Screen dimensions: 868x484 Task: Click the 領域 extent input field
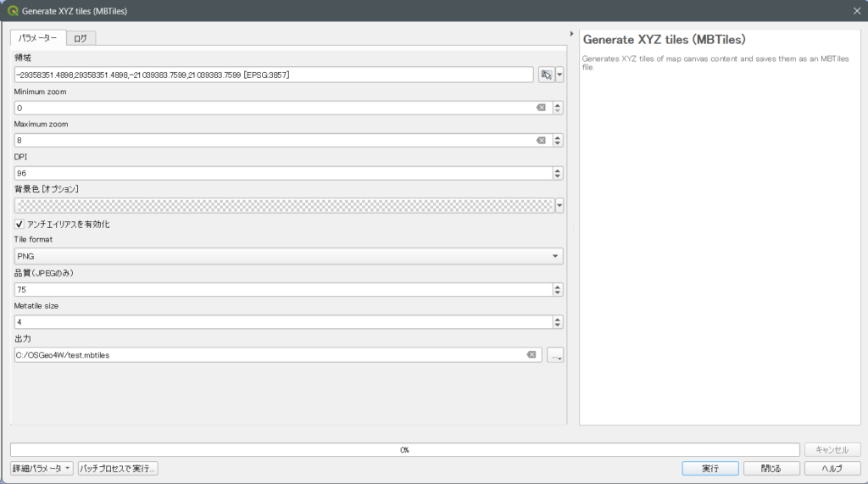tap(273, 75)
